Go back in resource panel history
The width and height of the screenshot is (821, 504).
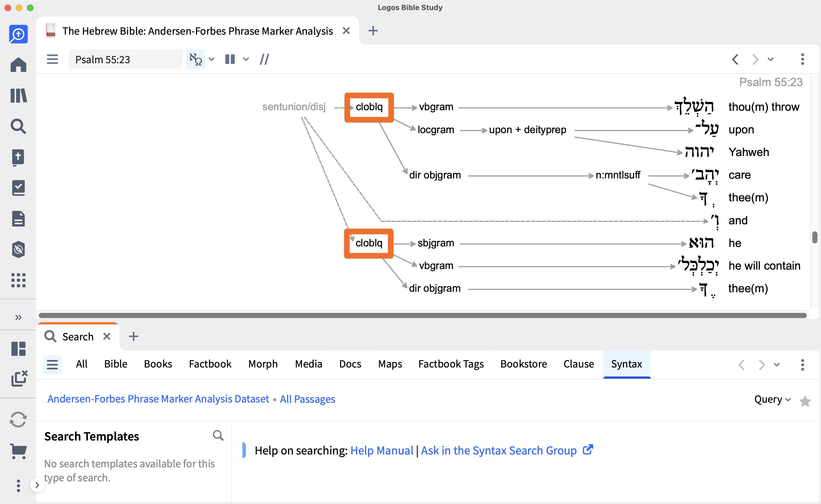735,59
